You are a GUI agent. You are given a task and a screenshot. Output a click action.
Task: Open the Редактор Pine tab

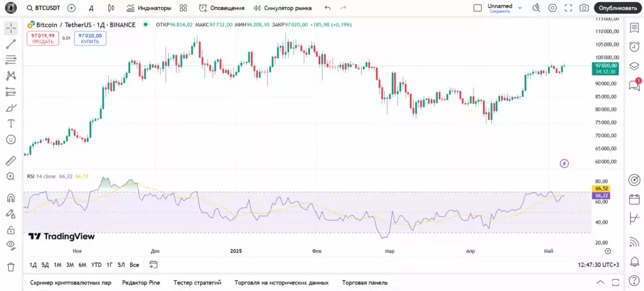tap(141, 282)
